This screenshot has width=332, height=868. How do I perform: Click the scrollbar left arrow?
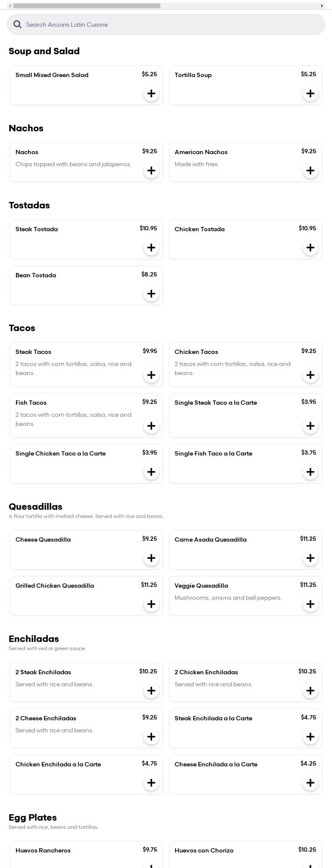(10, 6)
